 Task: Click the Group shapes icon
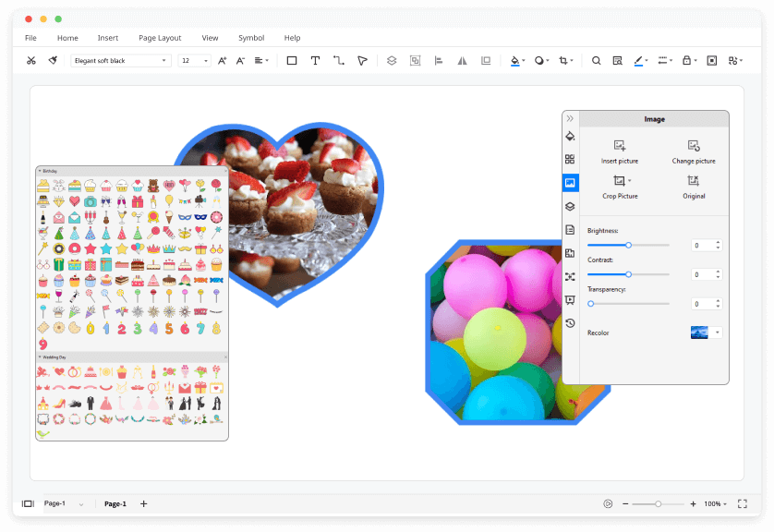[x=415, y=61]
